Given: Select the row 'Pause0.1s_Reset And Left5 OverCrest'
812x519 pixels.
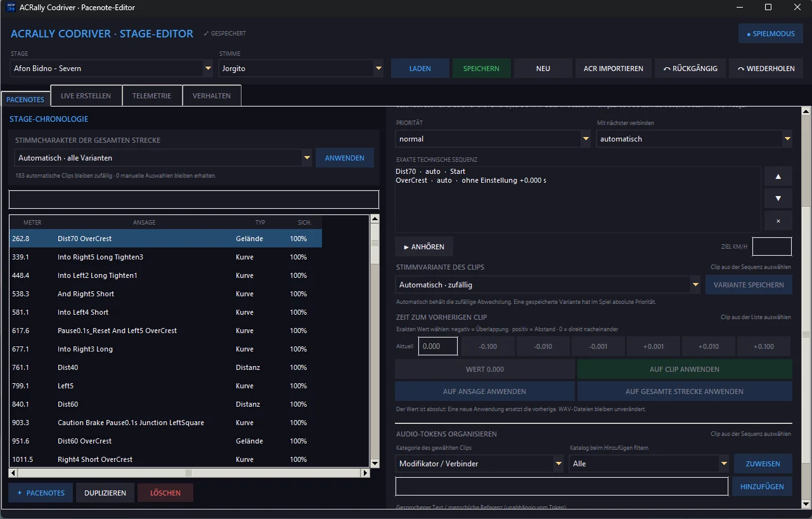Looking at the screenshot, I should (x=165, y=331).
